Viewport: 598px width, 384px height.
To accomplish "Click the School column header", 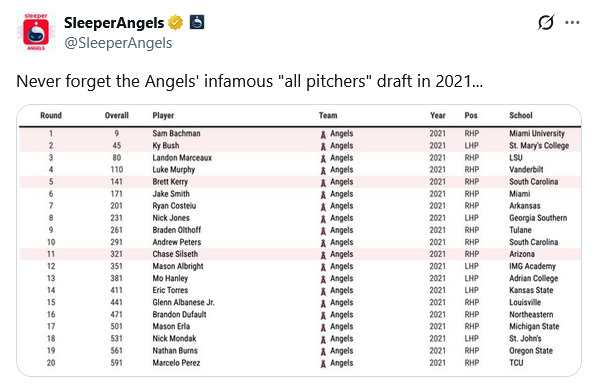I will [x=521, y=116].
